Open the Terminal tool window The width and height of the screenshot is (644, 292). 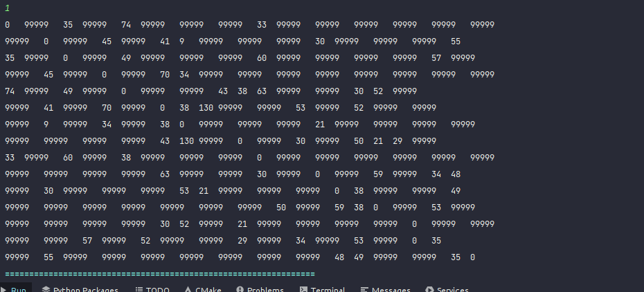coord(323,289)
